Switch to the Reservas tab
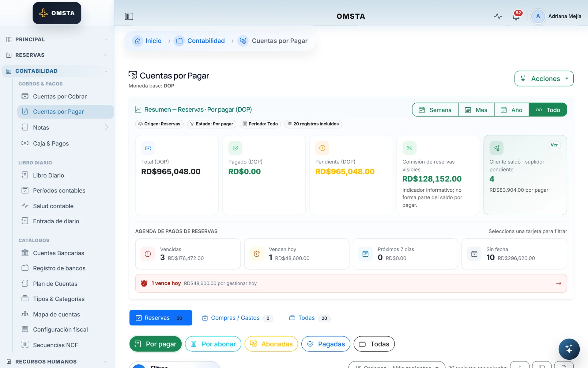This screenshot has height=368, width=588. click(161, 318)
